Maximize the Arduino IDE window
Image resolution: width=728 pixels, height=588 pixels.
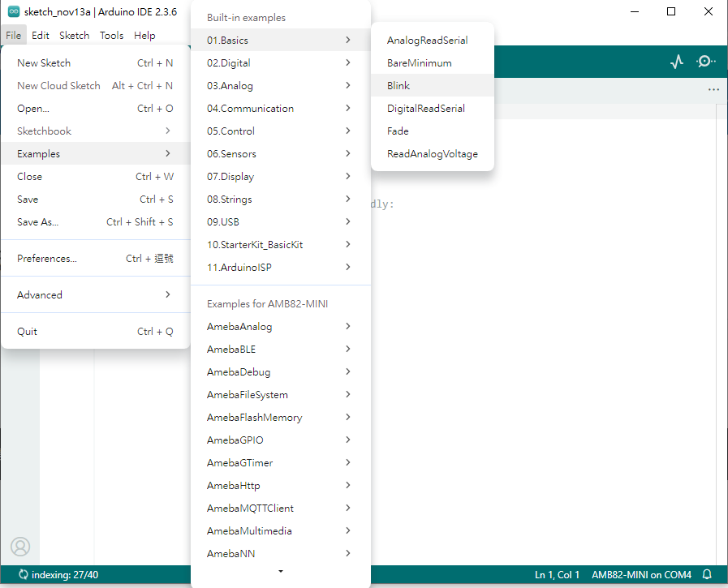pos(671,11)
